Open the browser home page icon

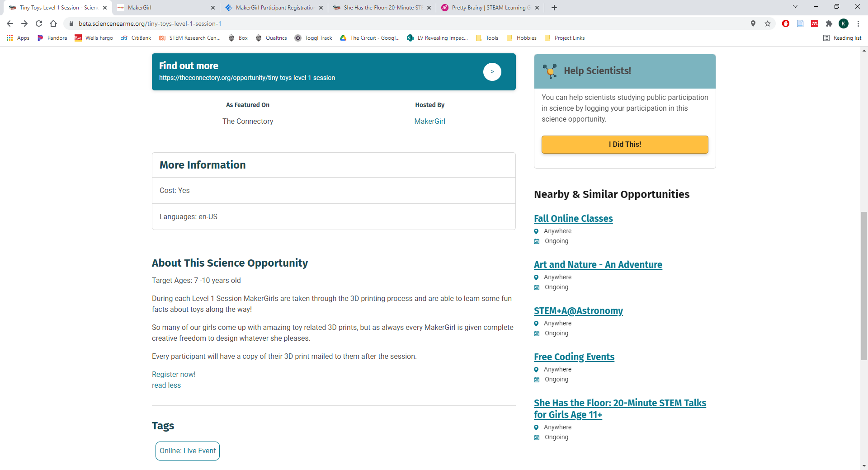pos(53,23)
